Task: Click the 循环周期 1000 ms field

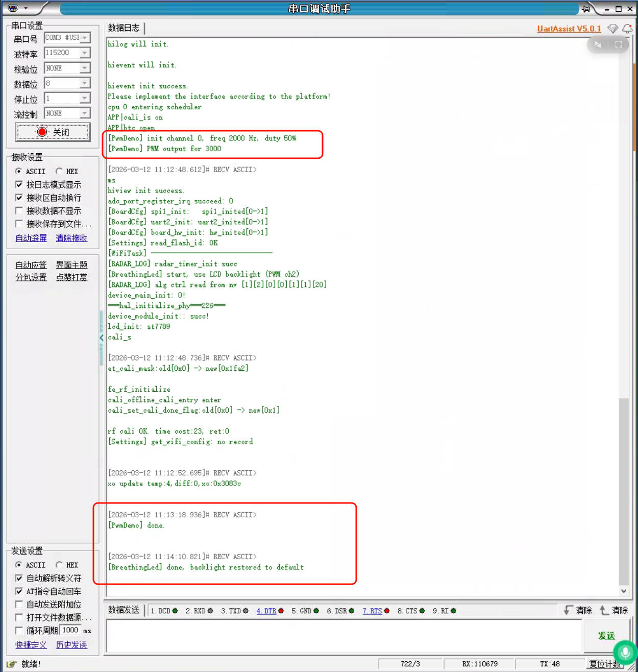Action: [70, 631]
